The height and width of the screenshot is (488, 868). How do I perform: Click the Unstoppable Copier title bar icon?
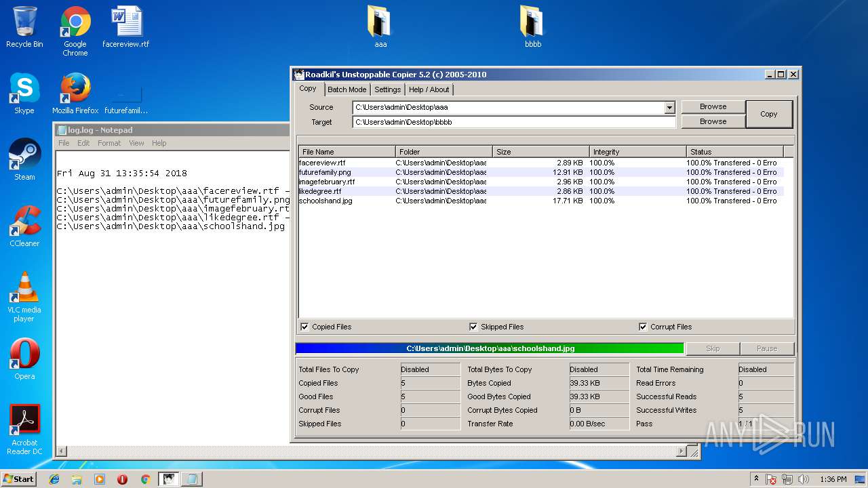pos(299,75)
